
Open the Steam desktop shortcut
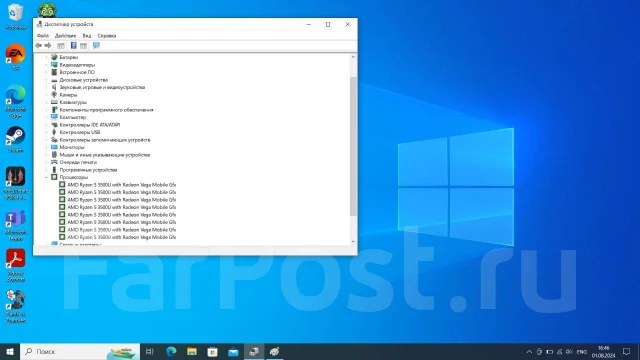click(16, 139)
